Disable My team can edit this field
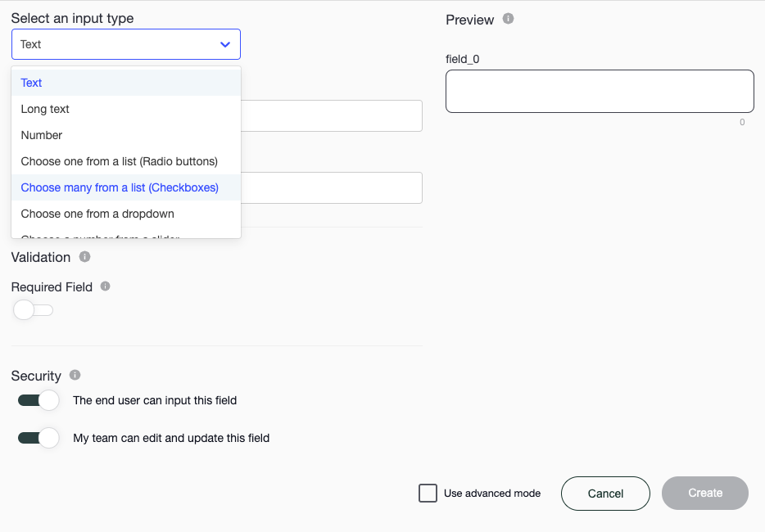Image resolution: width=765 pixels, height=532 pixels. (38, 438)
